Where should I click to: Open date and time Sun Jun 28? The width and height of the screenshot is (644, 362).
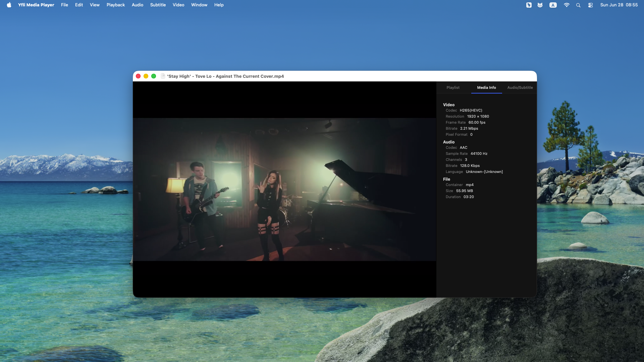(x=619, y=5)
